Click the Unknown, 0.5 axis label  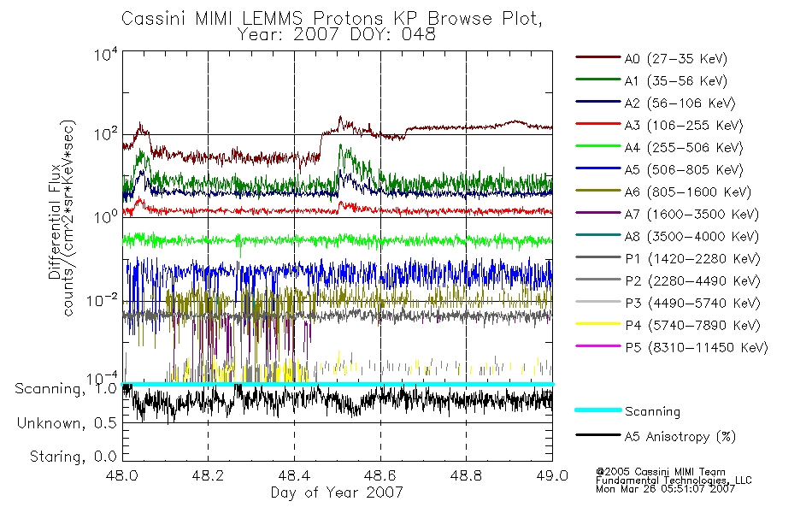click(x=68, y=423)
